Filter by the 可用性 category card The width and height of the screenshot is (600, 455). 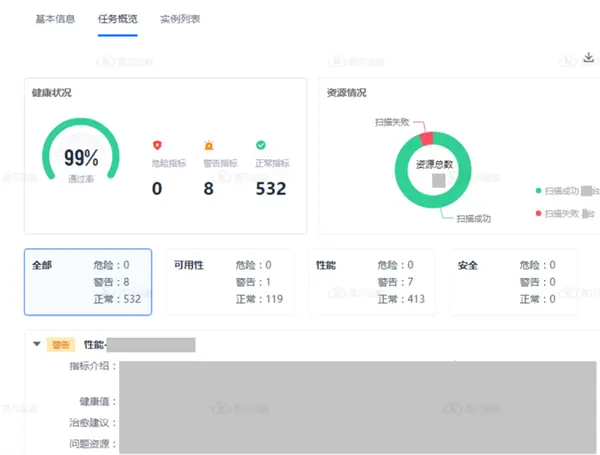[x=229, y=282]
